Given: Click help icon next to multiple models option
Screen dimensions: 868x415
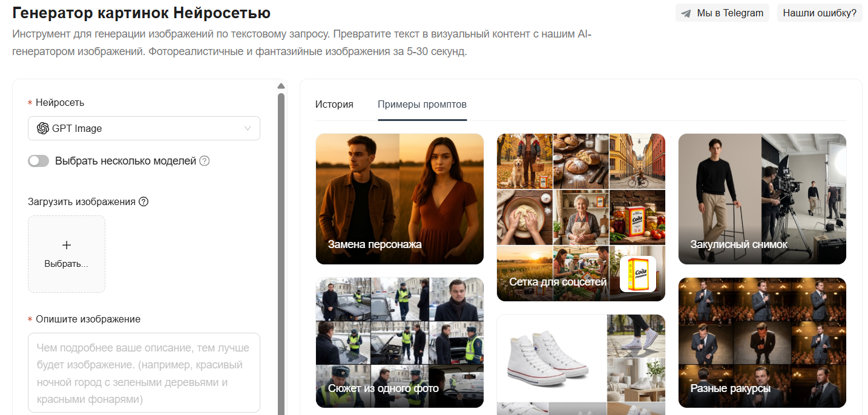Looking at the screenshot, I should (x=205, y=161).
